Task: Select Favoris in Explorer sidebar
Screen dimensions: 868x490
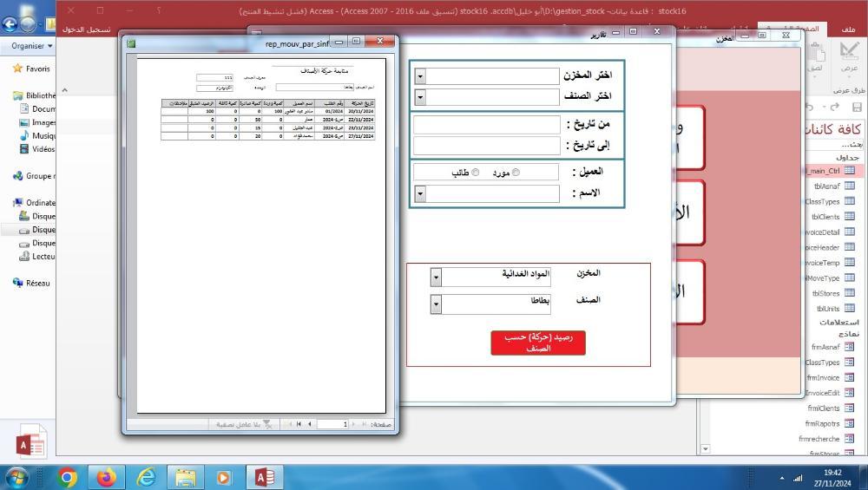Action: point(32,69)
